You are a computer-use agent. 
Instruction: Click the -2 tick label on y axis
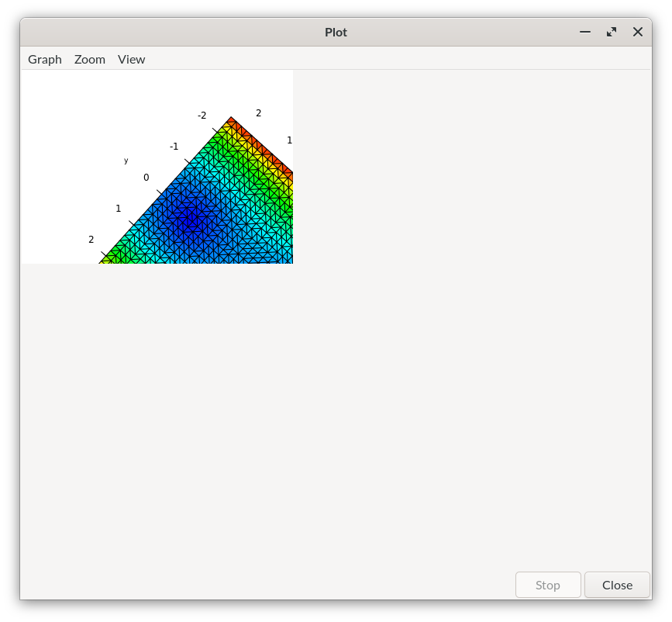(x=202, y=116)
